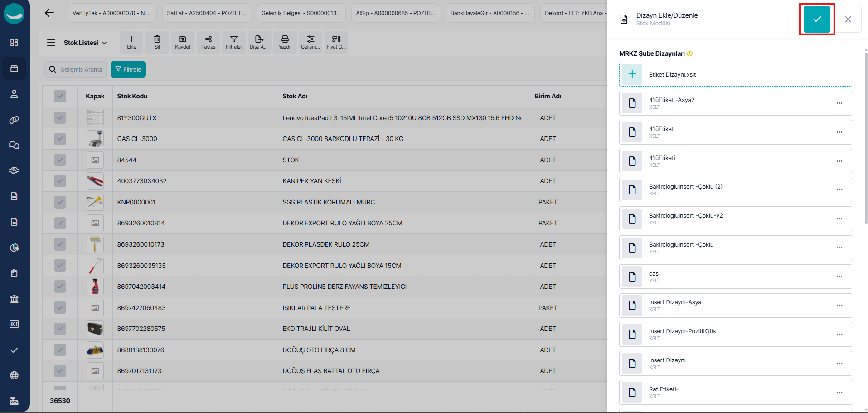The image size is (868, 413).
Task: Toggle the select-all checkbox in table header
Action: 60,96
